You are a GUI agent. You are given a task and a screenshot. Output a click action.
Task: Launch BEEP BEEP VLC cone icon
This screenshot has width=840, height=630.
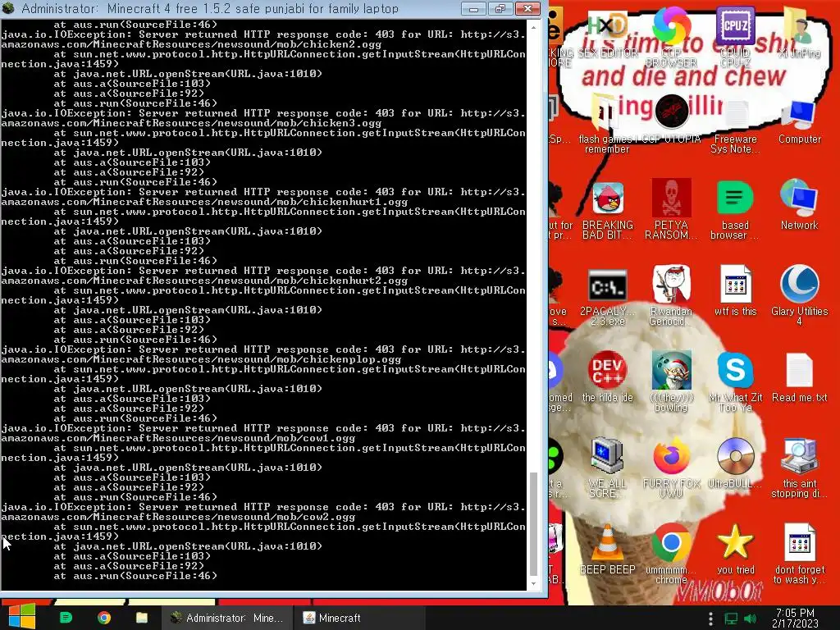click(x=608, y=542)
